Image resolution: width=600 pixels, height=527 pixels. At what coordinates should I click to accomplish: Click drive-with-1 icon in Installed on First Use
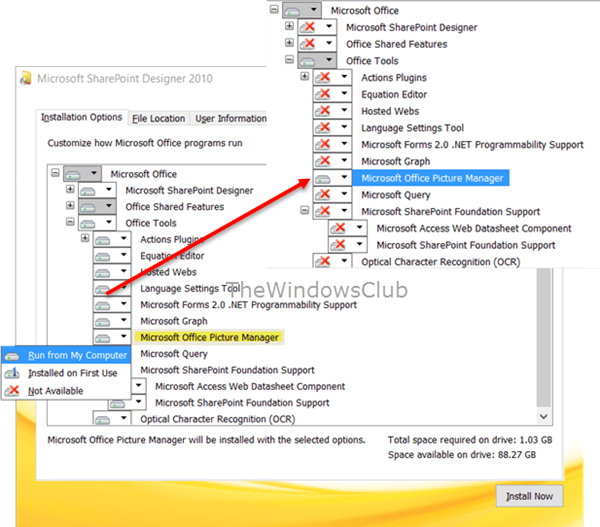(x=12, y=373)
